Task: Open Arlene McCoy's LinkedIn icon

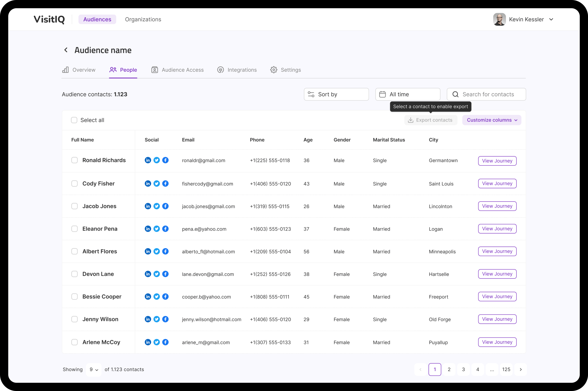Action: (148, 342)
